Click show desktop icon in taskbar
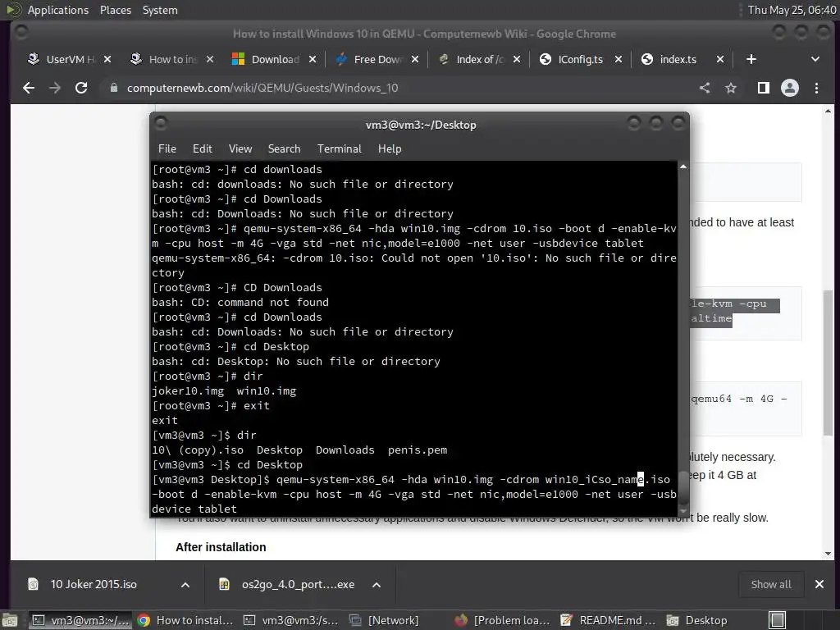 pos(10,620)
